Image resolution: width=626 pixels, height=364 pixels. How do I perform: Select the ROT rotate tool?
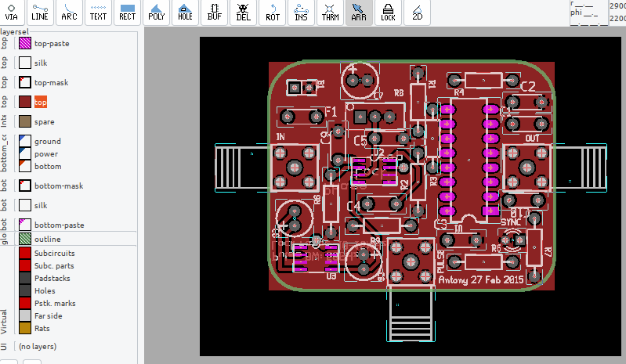[x=273, y=13]
